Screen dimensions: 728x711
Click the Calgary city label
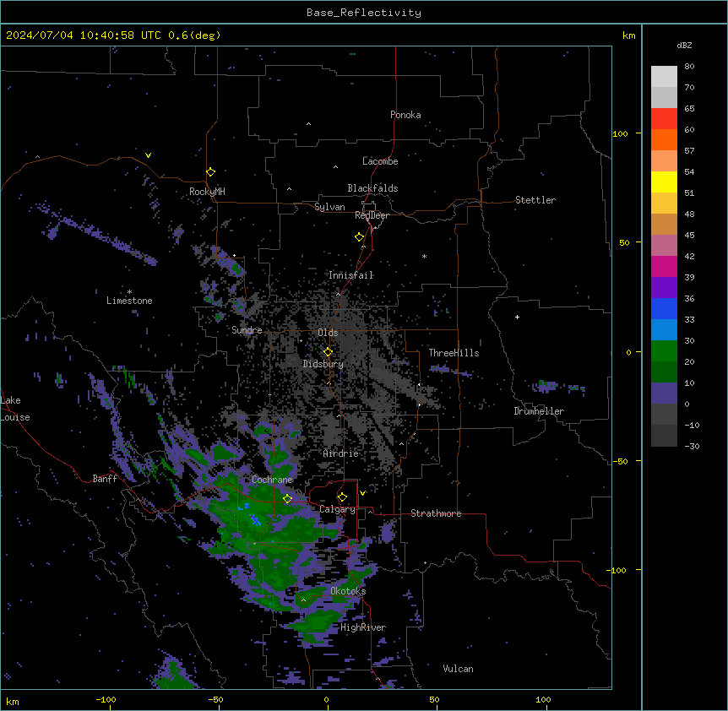click(x=337, y=509)
